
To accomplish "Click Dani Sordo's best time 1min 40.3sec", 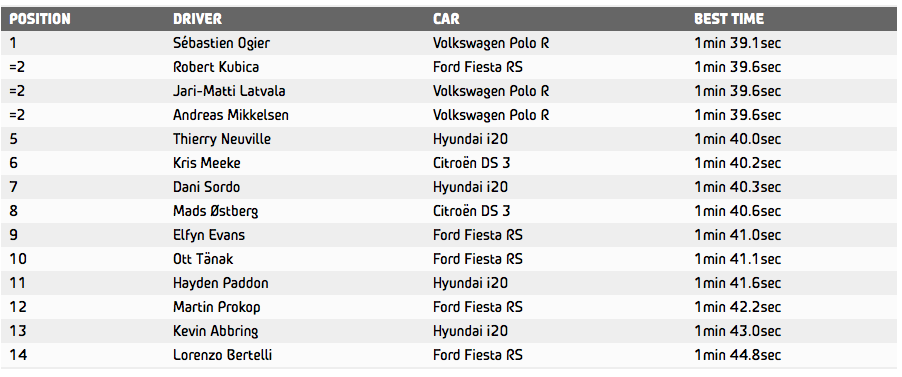I will click(x=737, y=187).
